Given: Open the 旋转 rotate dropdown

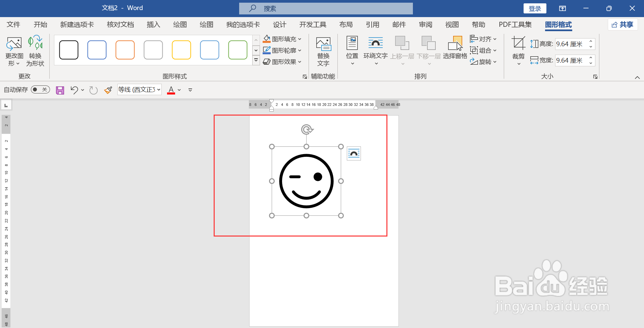Looking at the screenshot, I should 483,62.
